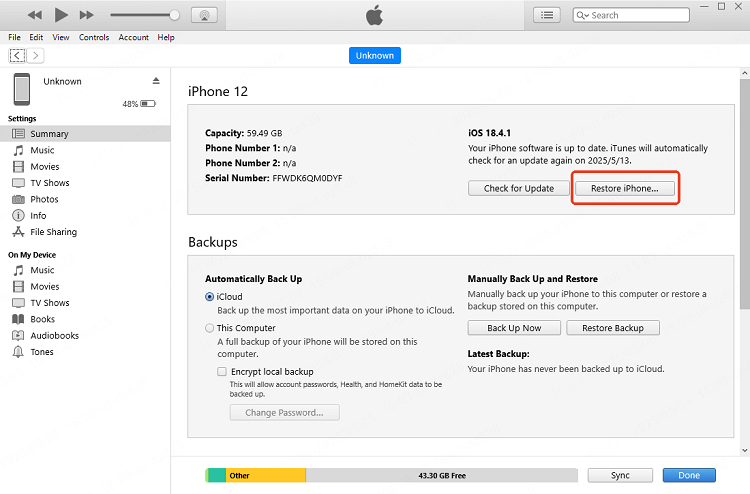Open Photos in the Settings sidebar

point(44,199)
